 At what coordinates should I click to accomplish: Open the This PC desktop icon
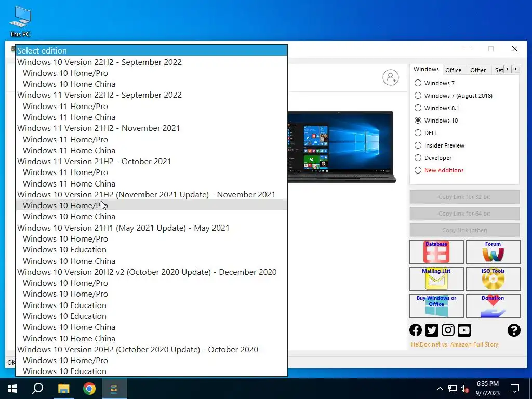coord(20,21)
